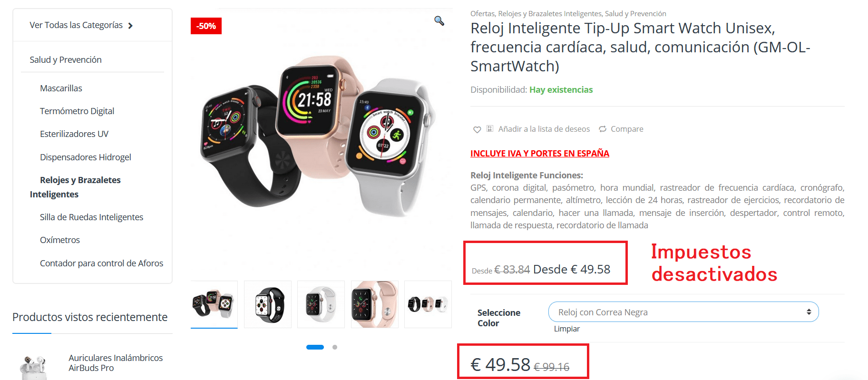This screenshot has height=380, width=868.
Task: Click the Compare refresh arrows icon
Action: pos(603,129)
